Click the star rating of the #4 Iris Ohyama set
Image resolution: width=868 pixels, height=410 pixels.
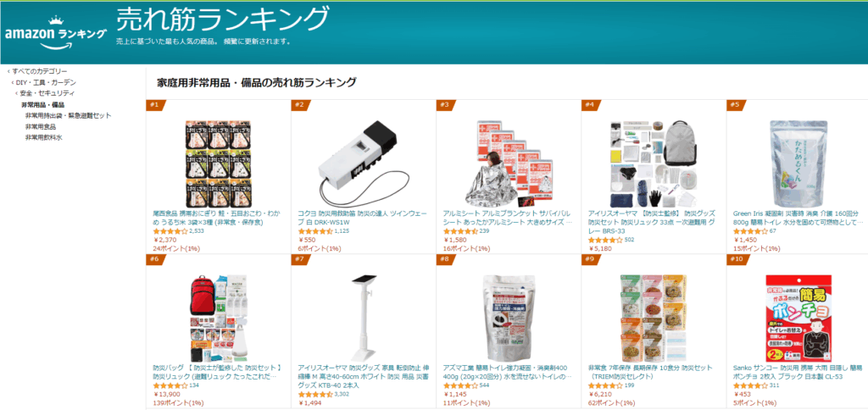(x=605, y=240)
